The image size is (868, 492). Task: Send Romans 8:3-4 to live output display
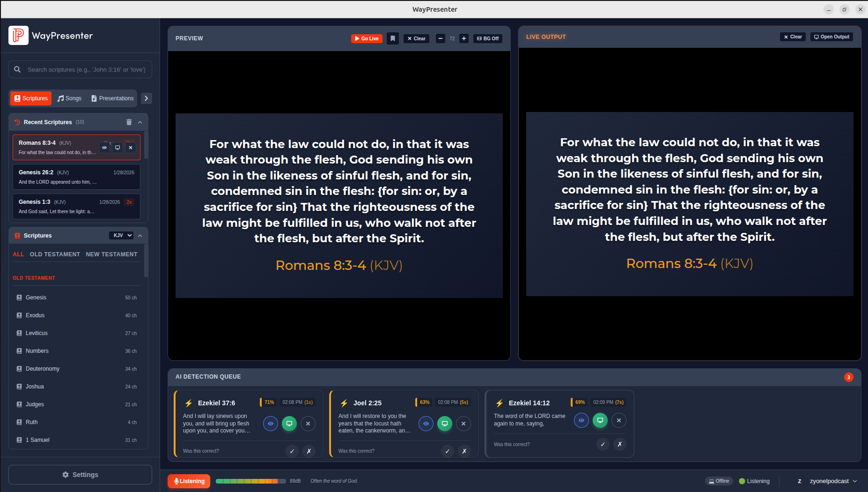click(x=118, y=148)
